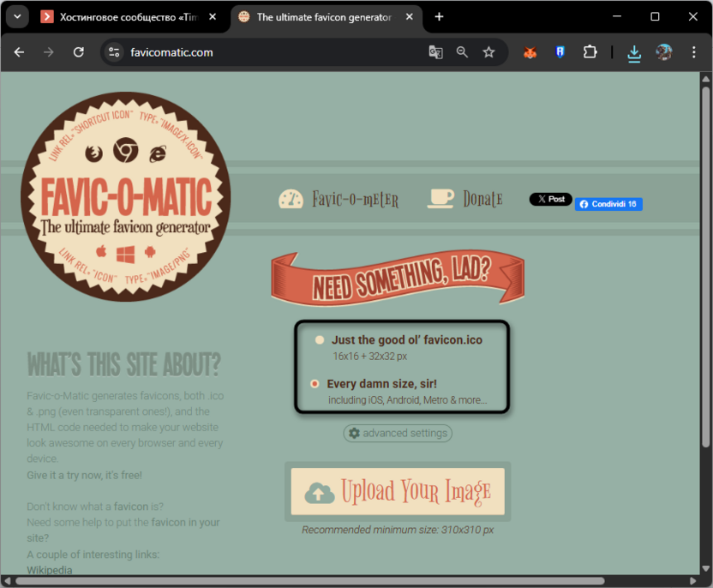Open the blue shield extension

pyautogui.click(x=560, y=52)
